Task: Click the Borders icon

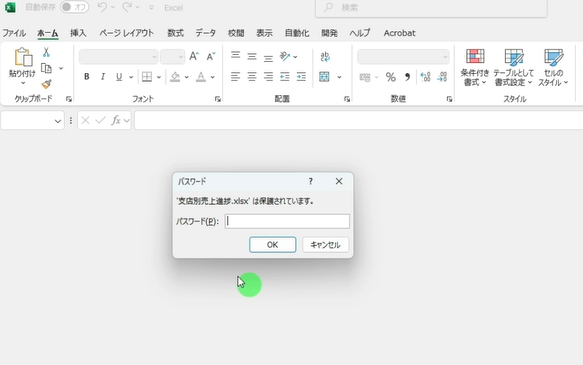Action: click(147, 77)
